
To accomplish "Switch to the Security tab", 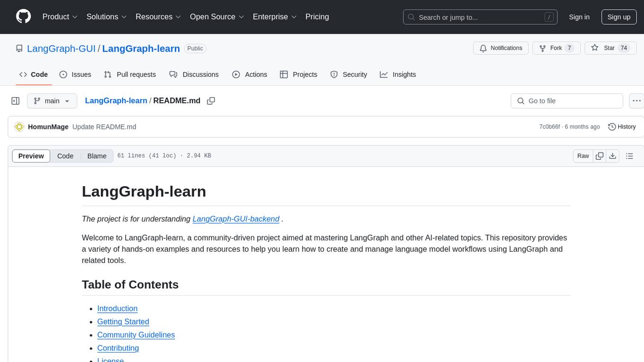I will point(349,74).
